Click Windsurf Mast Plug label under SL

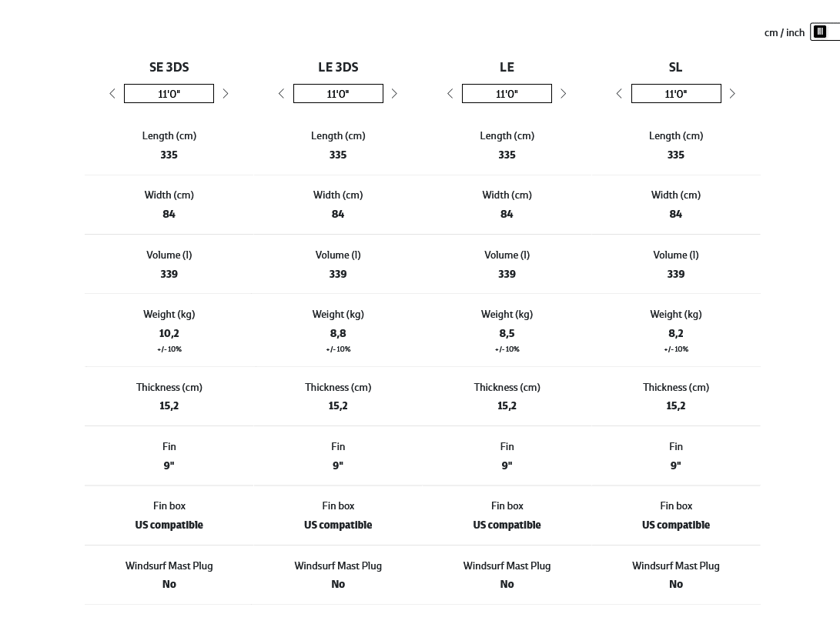676,566
